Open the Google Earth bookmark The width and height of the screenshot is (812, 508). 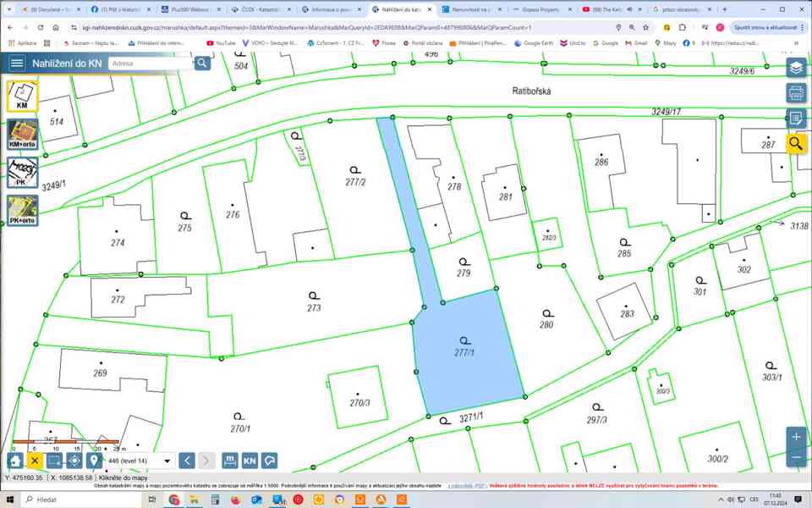(x=534, y=43)
